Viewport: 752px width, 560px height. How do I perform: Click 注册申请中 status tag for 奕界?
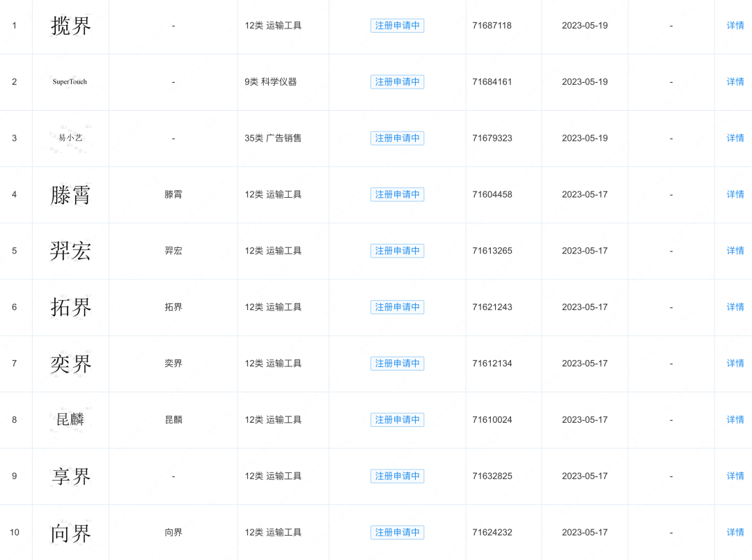(x=397, y=364)
